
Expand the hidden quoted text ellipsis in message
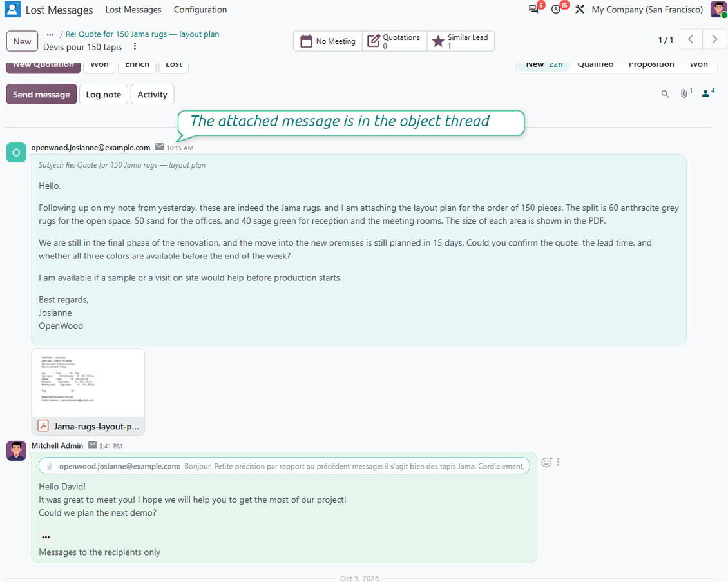point(46,537)
